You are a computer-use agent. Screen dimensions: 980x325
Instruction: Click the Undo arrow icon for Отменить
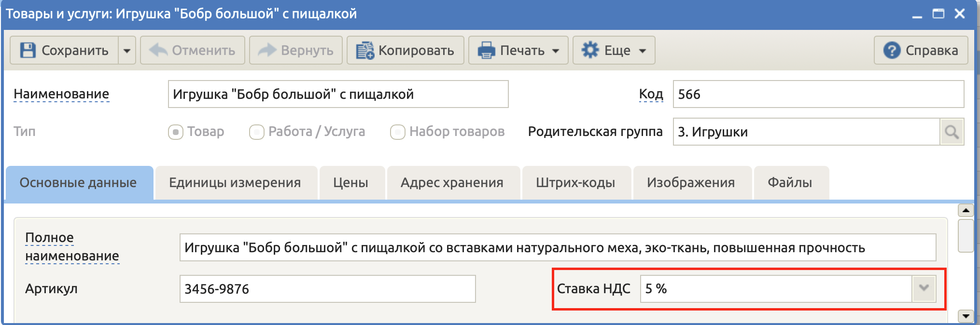tap(158, 50)
